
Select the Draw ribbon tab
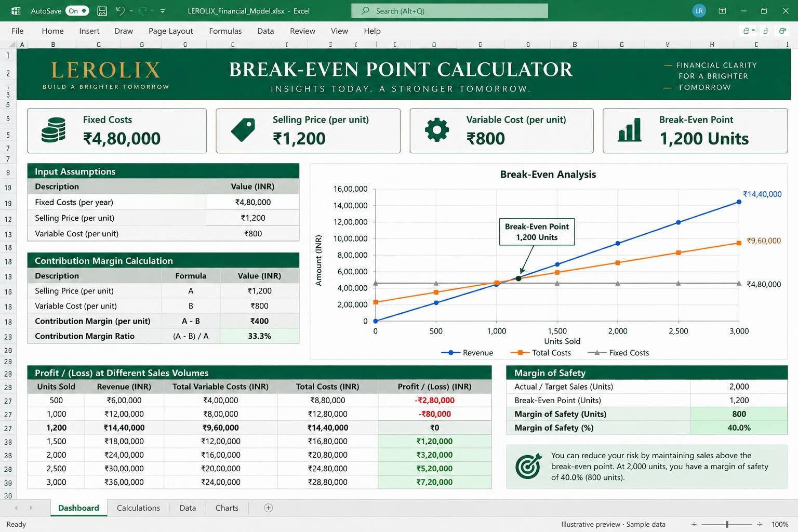pyautogui.click(x=124, y=31)
